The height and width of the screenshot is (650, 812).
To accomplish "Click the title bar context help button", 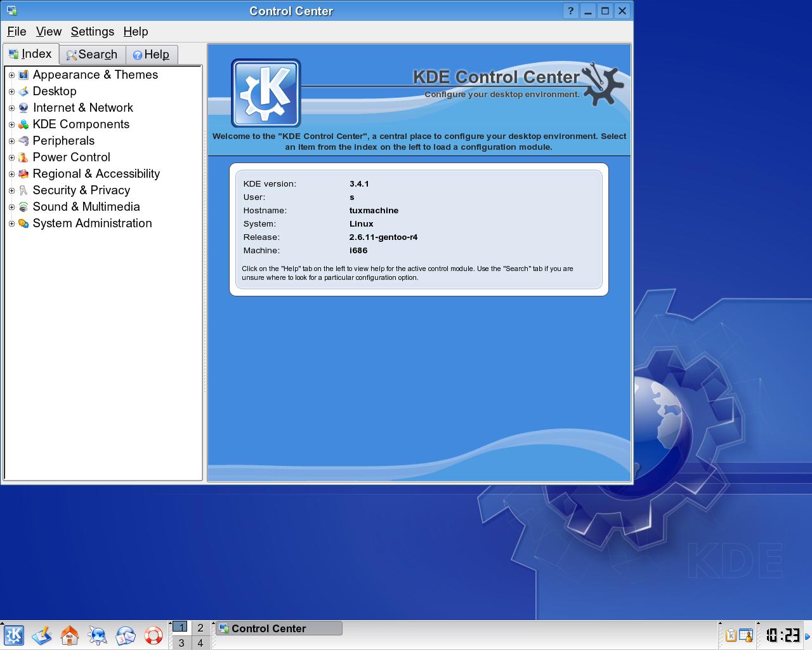I will point(570,11).
